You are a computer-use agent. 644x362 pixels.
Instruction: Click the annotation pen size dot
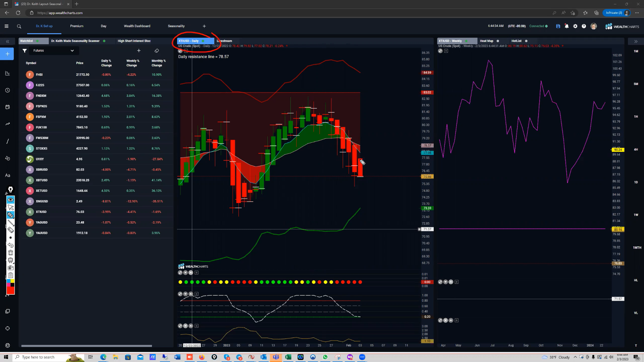point(11,238)
